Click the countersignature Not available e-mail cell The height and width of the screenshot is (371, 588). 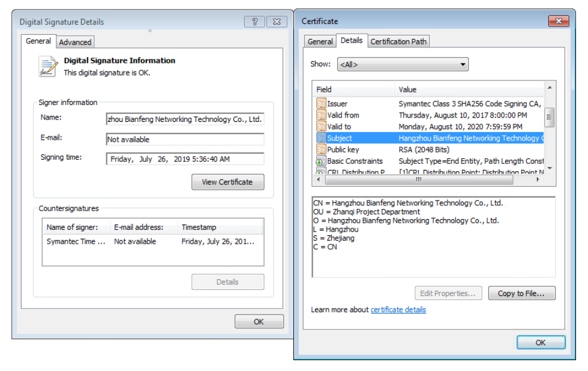click(x=135, y=241)
